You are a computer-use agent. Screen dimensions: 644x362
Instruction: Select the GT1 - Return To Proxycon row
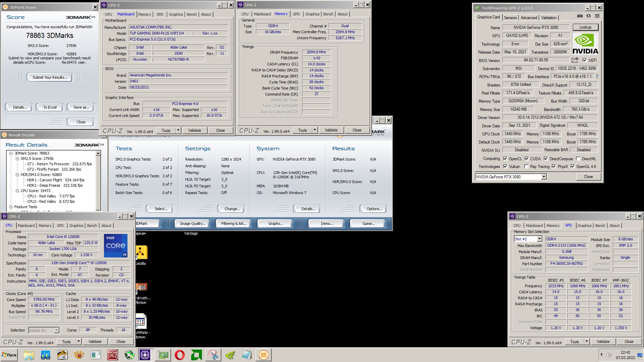coord(59,164)
